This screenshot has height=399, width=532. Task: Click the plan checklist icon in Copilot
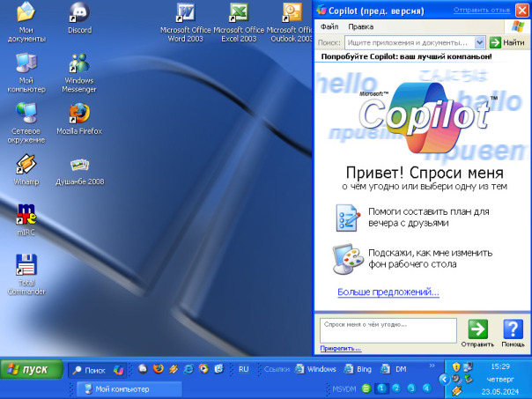pyautogui.click(x=347, y=218)
